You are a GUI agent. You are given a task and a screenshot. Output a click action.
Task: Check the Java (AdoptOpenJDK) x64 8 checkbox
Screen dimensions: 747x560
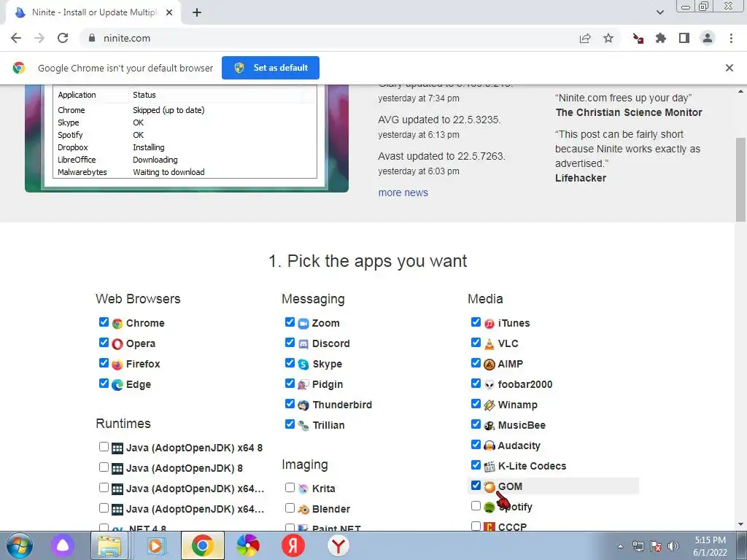click(x=104, y=447)
